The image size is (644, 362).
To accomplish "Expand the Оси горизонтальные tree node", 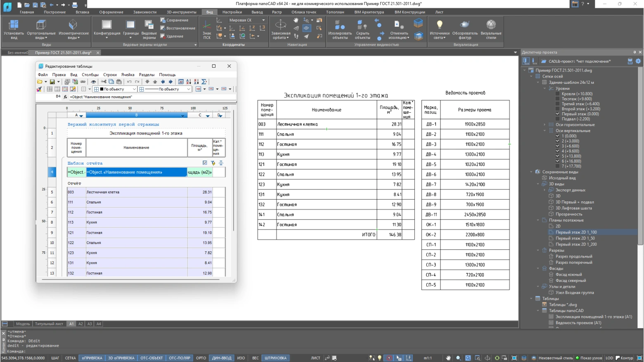I will click(545, 125).
